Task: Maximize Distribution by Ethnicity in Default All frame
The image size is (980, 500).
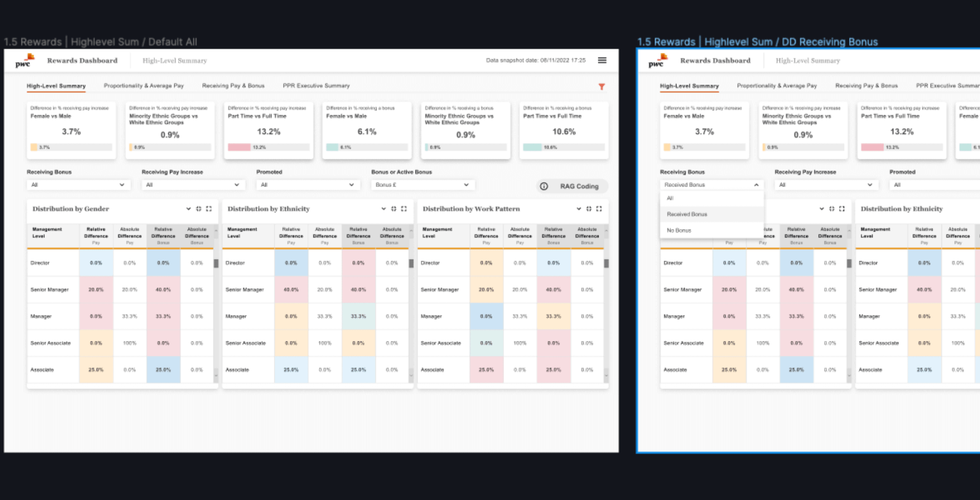Action: tap(404, 209)
